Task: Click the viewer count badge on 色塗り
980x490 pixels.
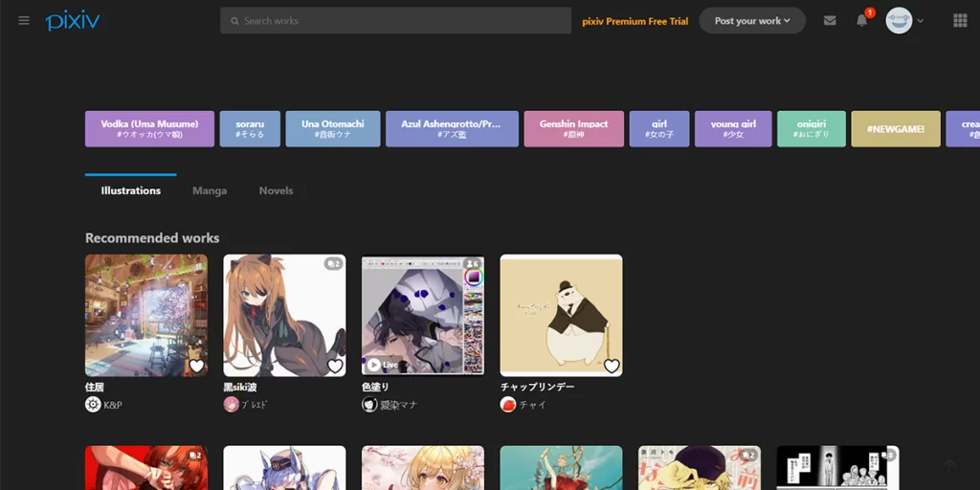Action: (x=473, y=264)
